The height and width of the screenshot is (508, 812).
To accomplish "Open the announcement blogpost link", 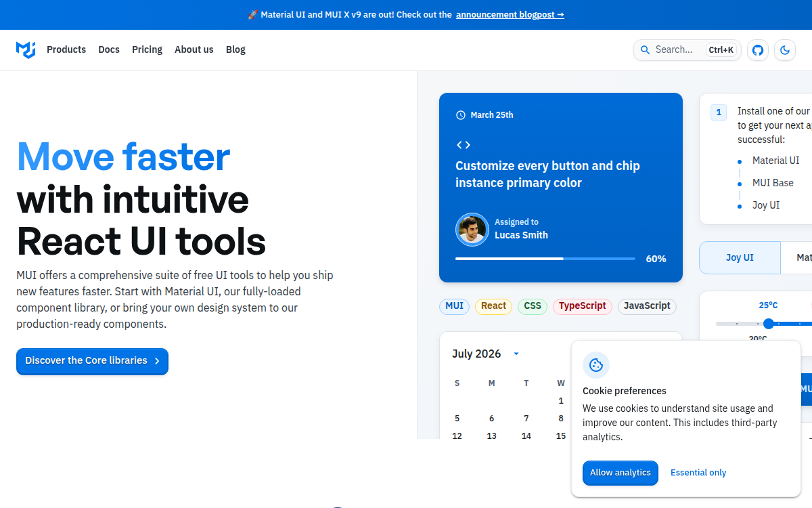I will point(510,14).
